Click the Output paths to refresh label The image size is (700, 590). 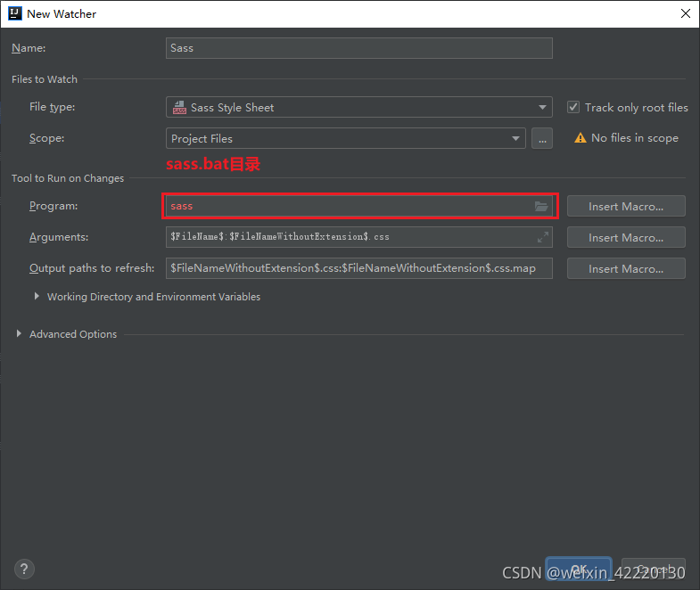[92, 268]
